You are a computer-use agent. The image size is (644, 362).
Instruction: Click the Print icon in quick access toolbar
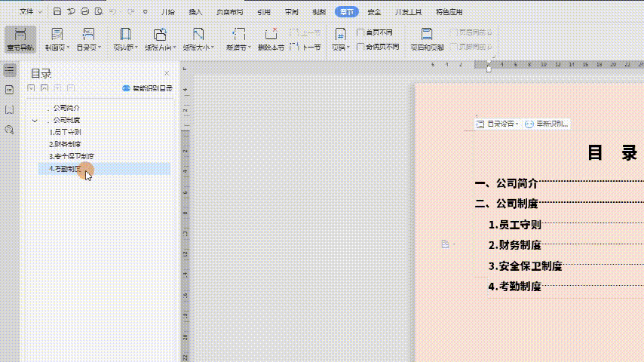pyautogui.click(x=84, y=12)
